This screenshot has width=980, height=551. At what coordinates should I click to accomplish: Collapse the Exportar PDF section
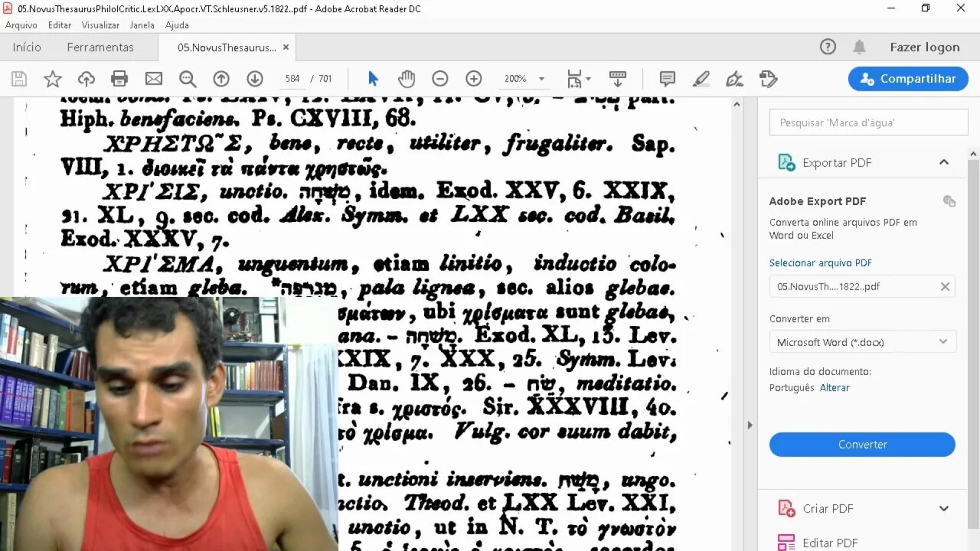(x=944, y=162)
